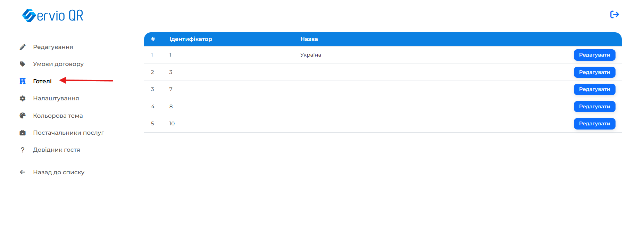The image size is (644, 225).
Task: Open the Servio QR logo homepage
Action: [x=53, y=15]
